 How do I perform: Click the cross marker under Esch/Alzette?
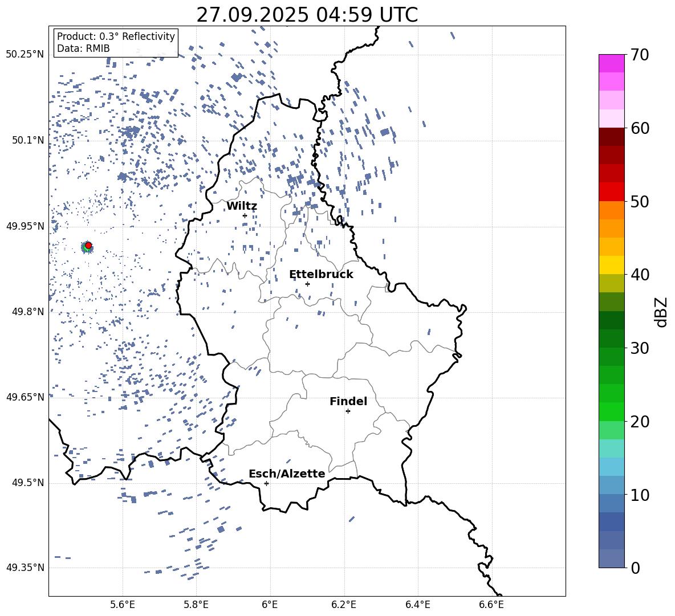[x=266, y=483]
